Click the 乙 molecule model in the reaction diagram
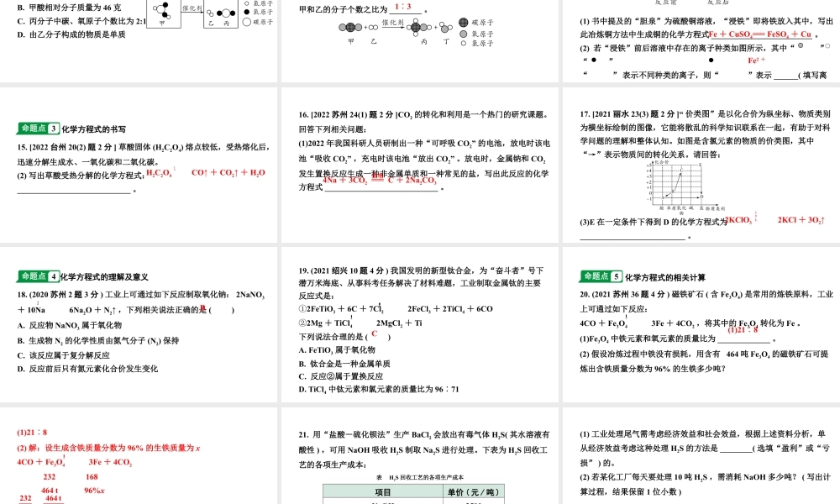Image resolution: width=840 pixels, height=504 pixels. coord(374,27)
